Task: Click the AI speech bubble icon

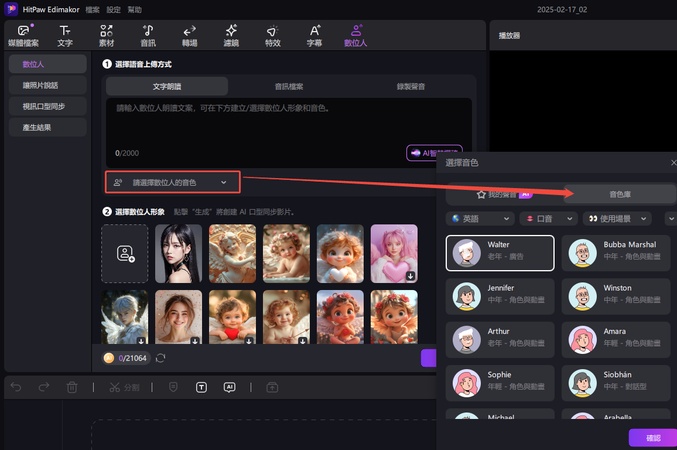Action: coord(229,387)
